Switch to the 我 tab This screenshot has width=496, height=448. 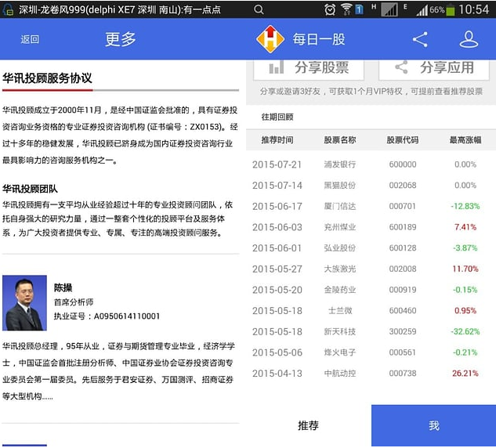click(x=433, y=425)
